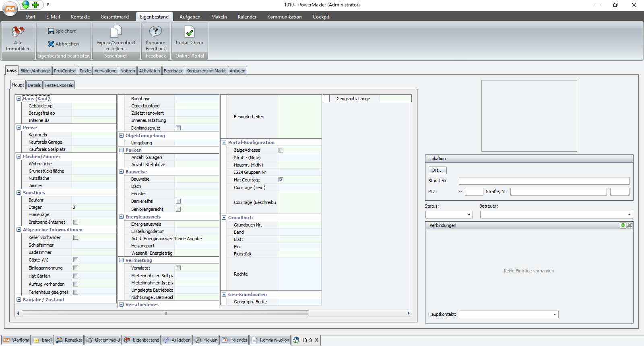644x346 pixels.
Task: Click the scroll right arrow of property grid
Action: [409, 313]
